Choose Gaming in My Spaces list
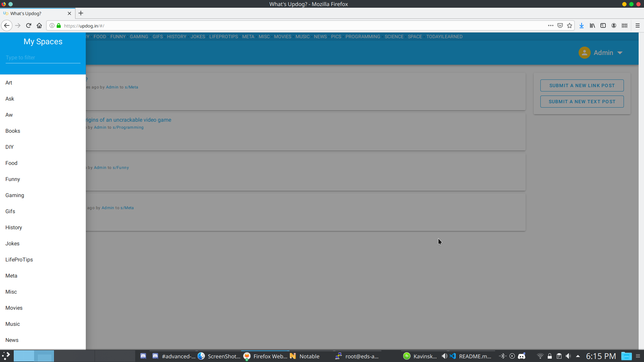This screenshot has width=644, height=362. click(15, 195)
